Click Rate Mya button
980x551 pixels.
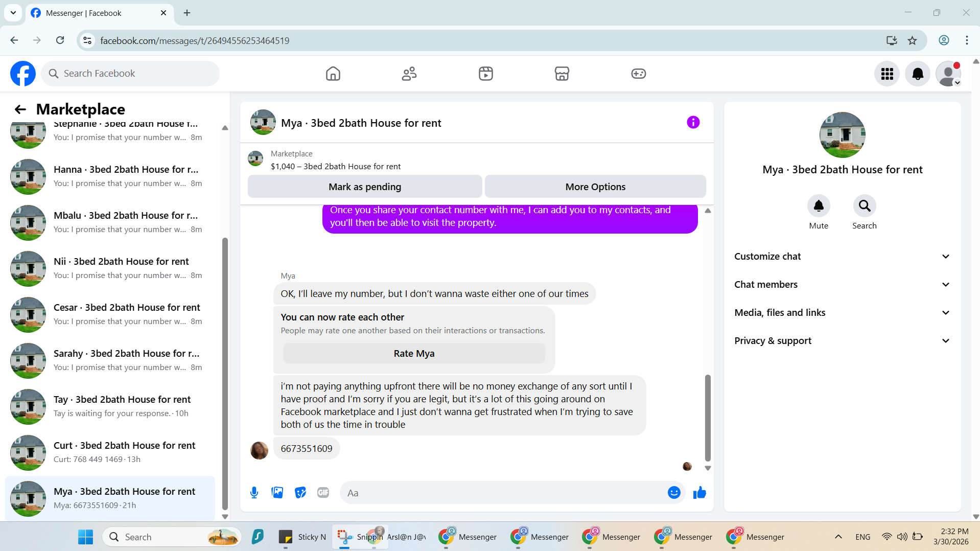(414, 353)
